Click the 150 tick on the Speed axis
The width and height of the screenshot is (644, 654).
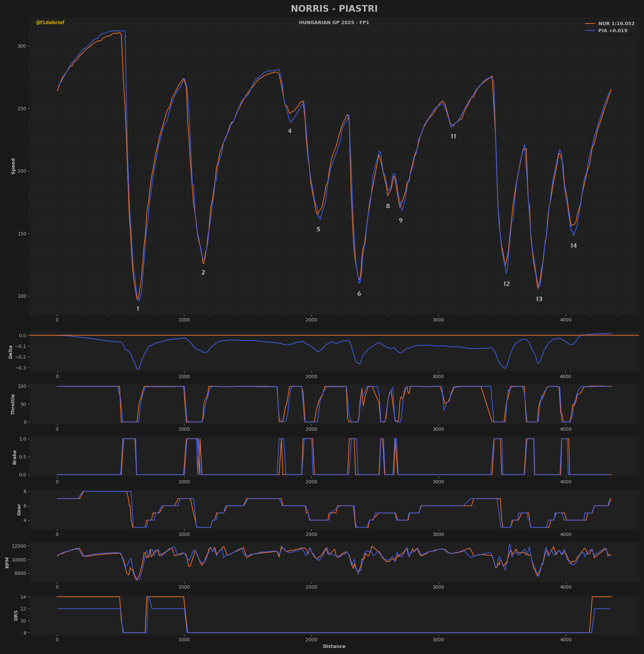point(22,234)
